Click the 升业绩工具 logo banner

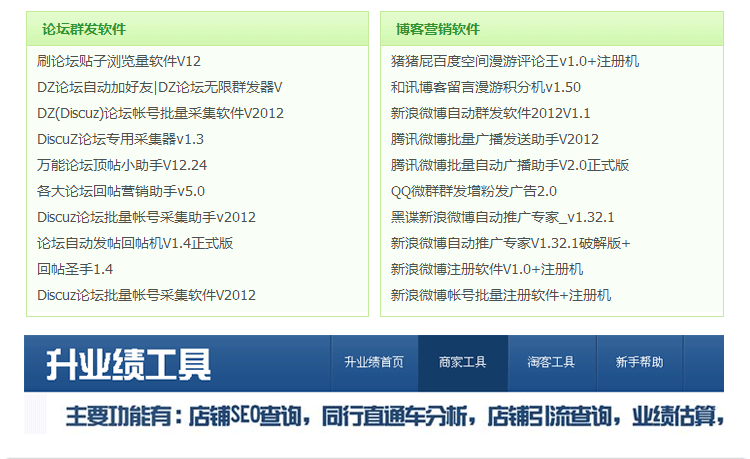click(x=129, y=364)
